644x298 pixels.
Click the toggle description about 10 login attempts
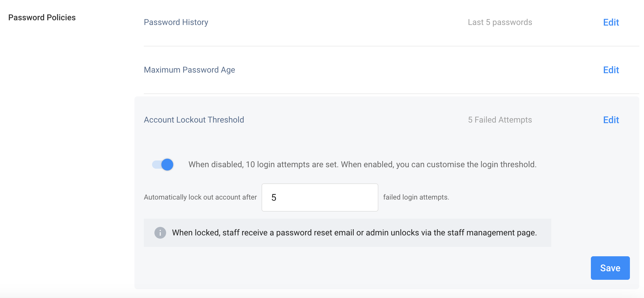(362, 165)
